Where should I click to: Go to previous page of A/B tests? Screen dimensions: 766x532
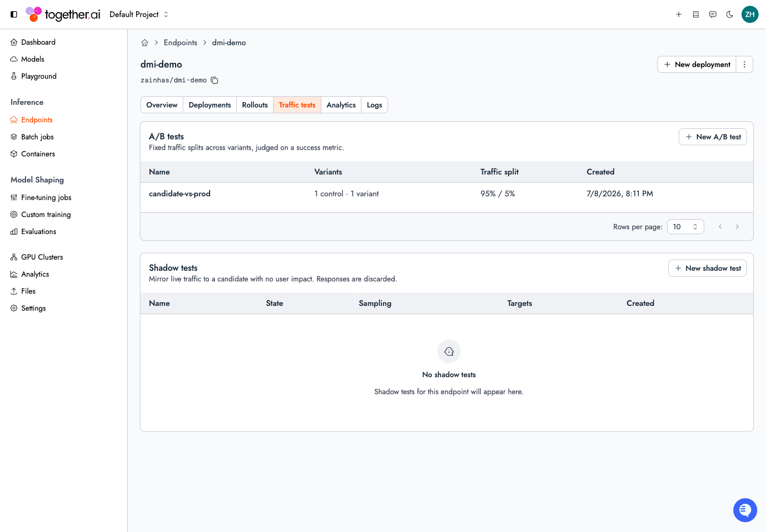[720, 227]
